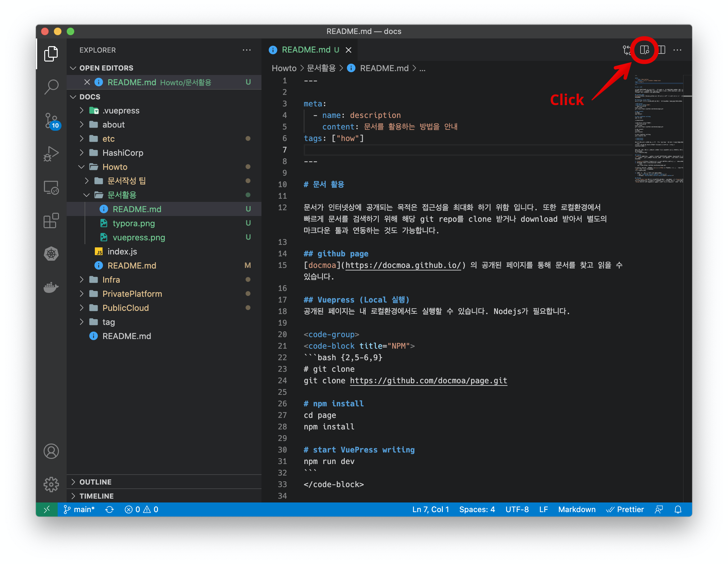Click Prettier formatter status toggle

click(x=625, y=509)
